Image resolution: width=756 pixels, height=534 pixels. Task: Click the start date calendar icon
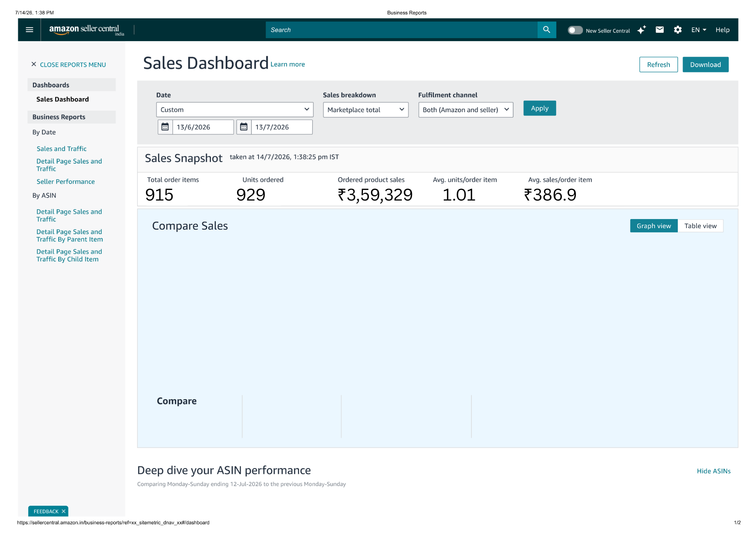point(165,127)
